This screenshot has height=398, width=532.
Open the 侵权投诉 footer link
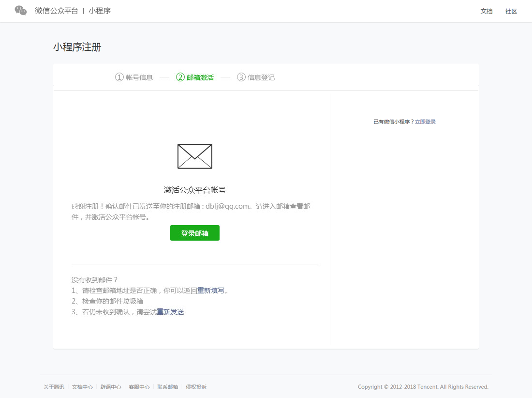pyautogui.click(x=196, y=387)
